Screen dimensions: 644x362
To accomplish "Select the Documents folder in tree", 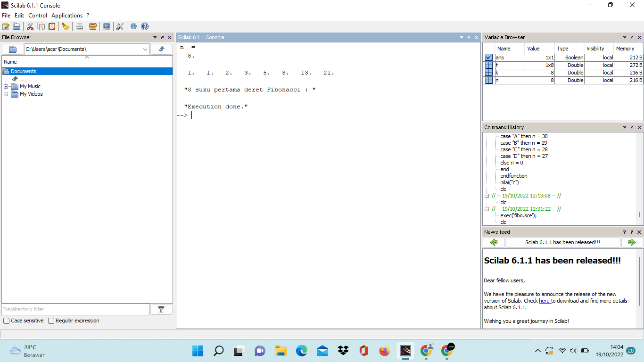I will click(87, 71).
